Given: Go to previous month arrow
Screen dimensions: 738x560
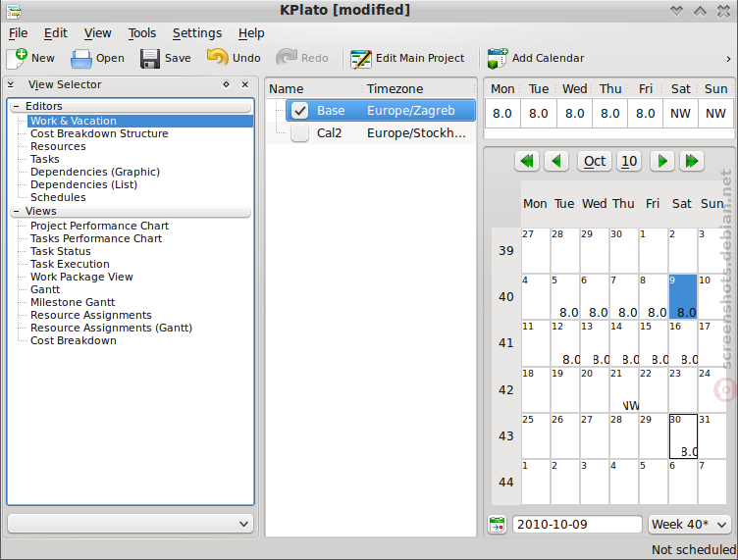Looking at the screenshot, I should coord(556,161).
